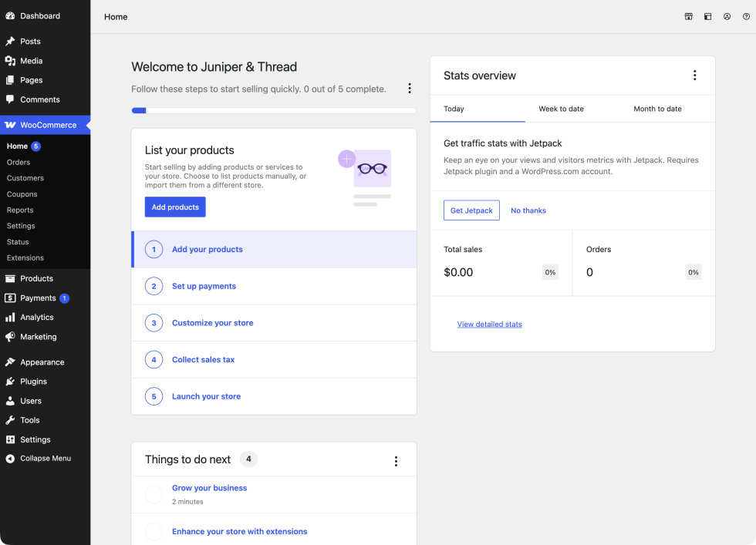Click the Dashboard gauge icon in sidebar

pos(10,15)
